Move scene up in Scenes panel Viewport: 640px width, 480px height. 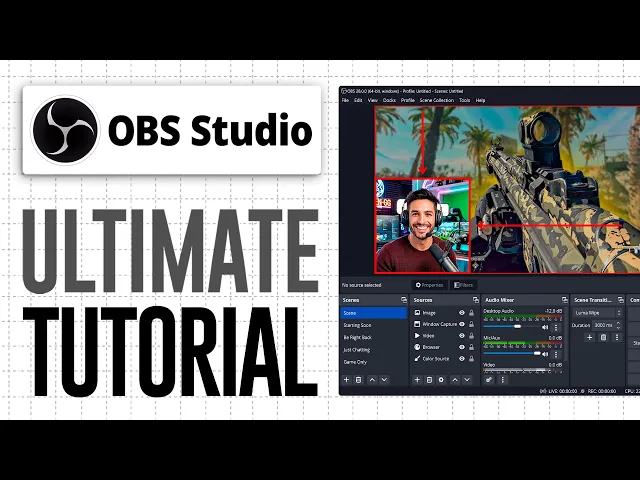372,380
